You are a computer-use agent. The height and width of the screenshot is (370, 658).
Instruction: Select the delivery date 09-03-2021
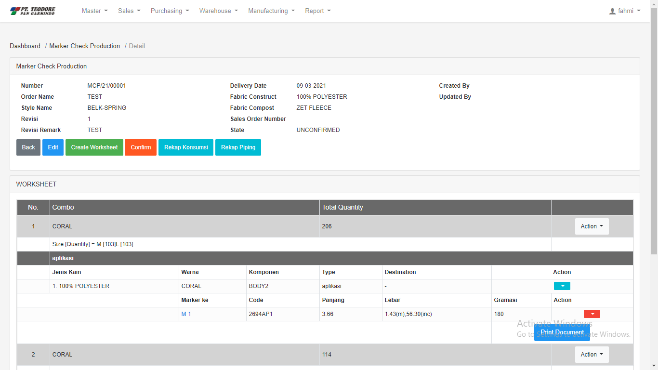(311, 86)
